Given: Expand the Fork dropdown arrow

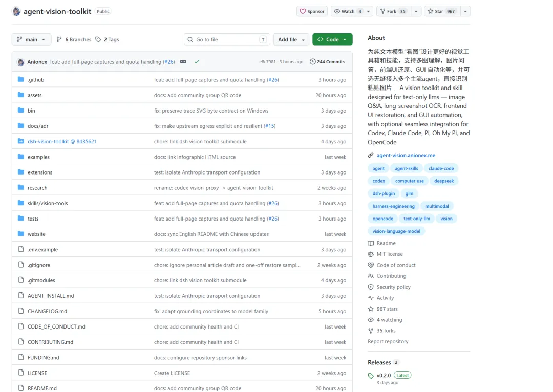Looking at the screenshot, I should [416, 11].
